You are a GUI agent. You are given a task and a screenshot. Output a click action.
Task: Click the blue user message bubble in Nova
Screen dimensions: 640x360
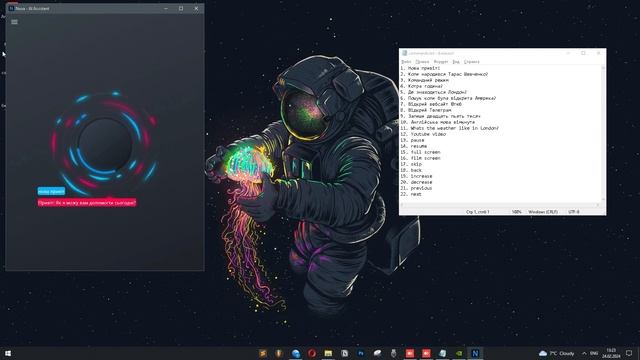pyautogui.click(x=51, y=191)
